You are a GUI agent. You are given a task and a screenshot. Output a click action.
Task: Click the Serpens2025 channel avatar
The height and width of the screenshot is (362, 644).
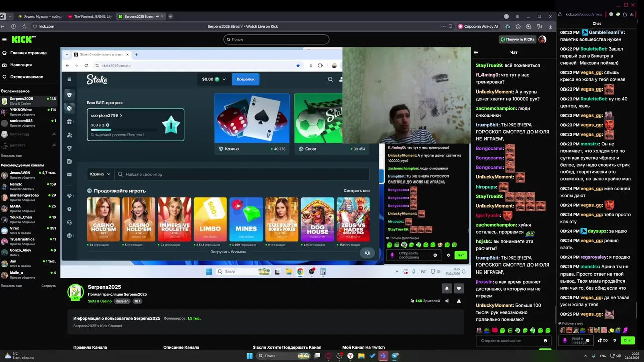coord(76,292)
